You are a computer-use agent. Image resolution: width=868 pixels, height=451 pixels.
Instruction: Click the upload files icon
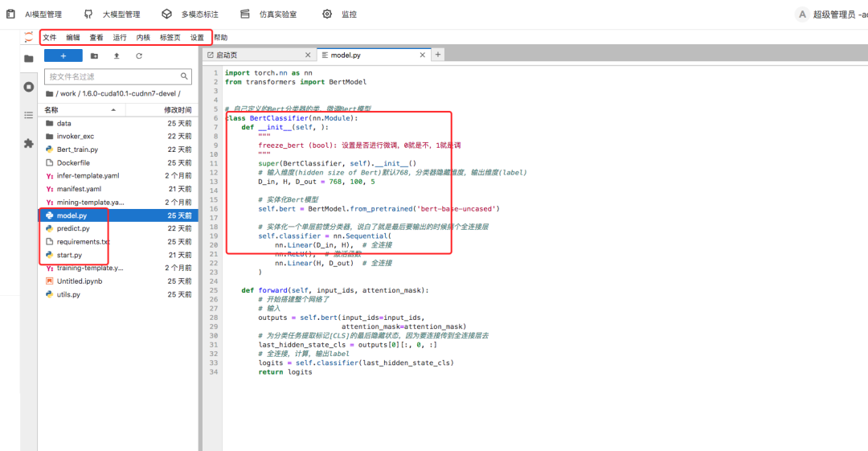(x=117, y=56)
